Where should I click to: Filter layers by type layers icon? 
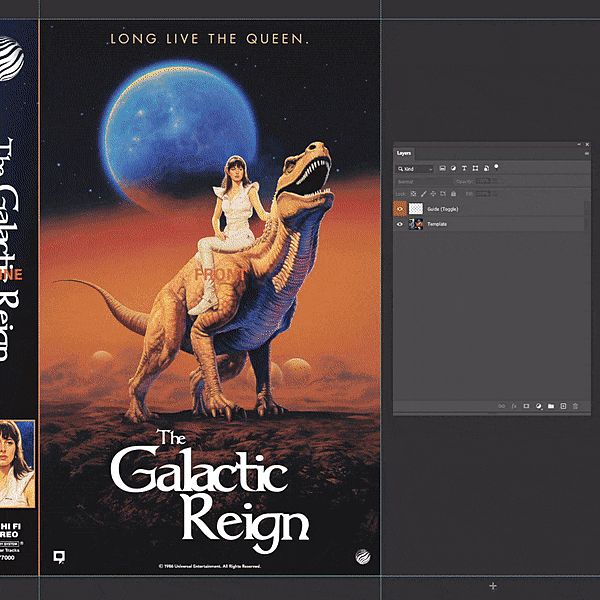464,168
